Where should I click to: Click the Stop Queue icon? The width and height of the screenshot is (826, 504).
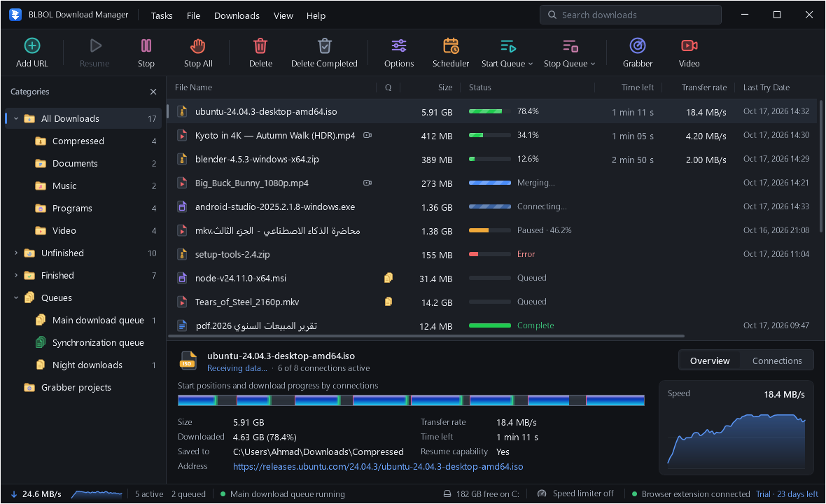(570, 45)
